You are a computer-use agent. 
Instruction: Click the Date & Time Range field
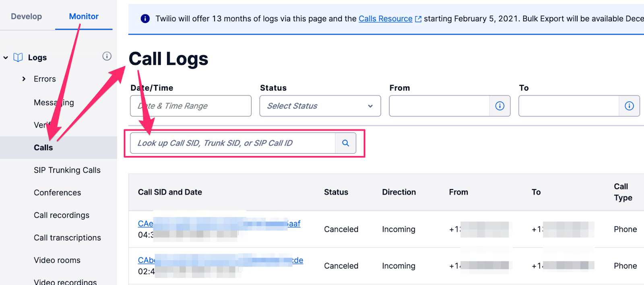point(190,106)
